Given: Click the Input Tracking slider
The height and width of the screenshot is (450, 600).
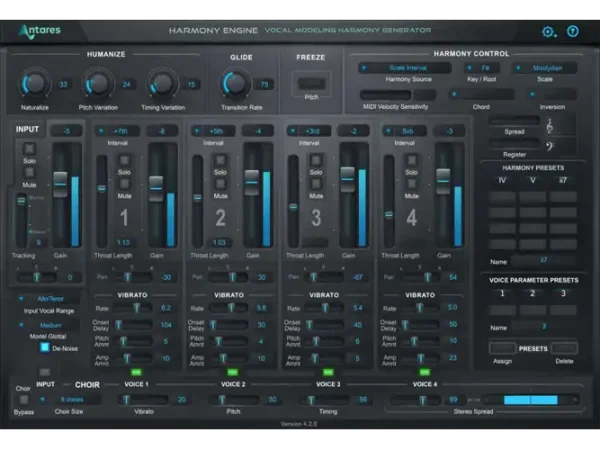Looking at the screenshot, I should point(21,220).
